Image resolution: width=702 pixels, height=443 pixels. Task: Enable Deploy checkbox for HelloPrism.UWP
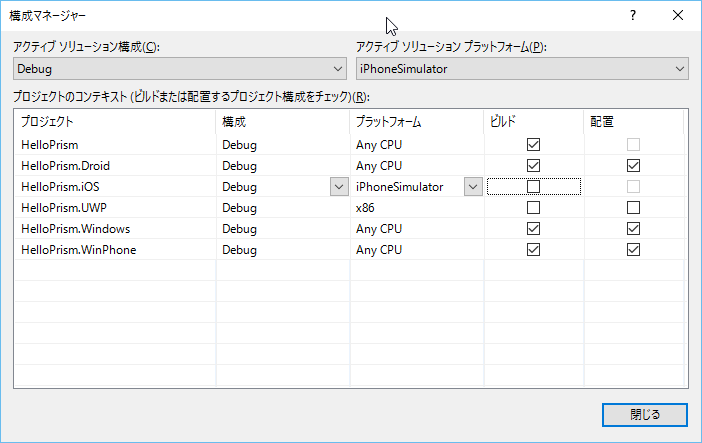(x=633, y=207)
